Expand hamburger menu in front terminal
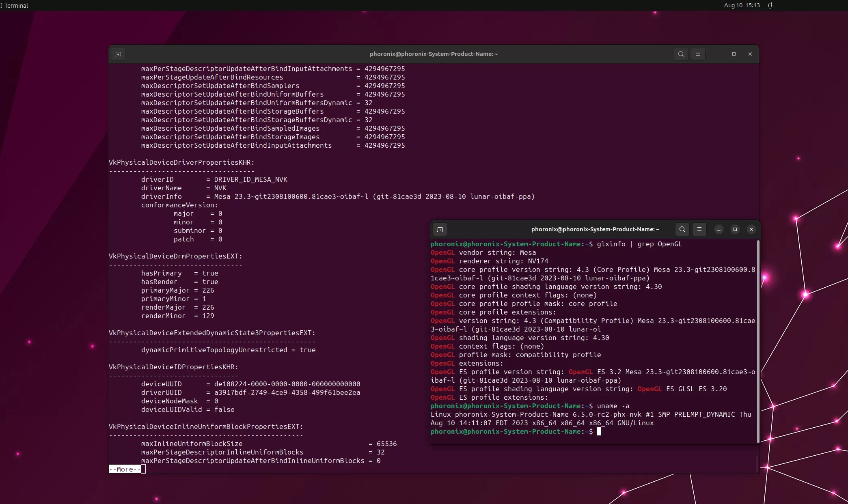Screen dimensions: 848x504 click(x=699, y=229)
